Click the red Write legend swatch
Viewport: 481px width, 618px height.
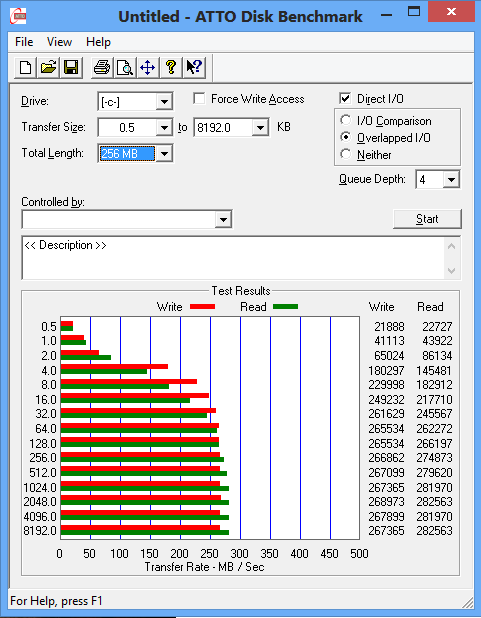click(x=202, y=307)
